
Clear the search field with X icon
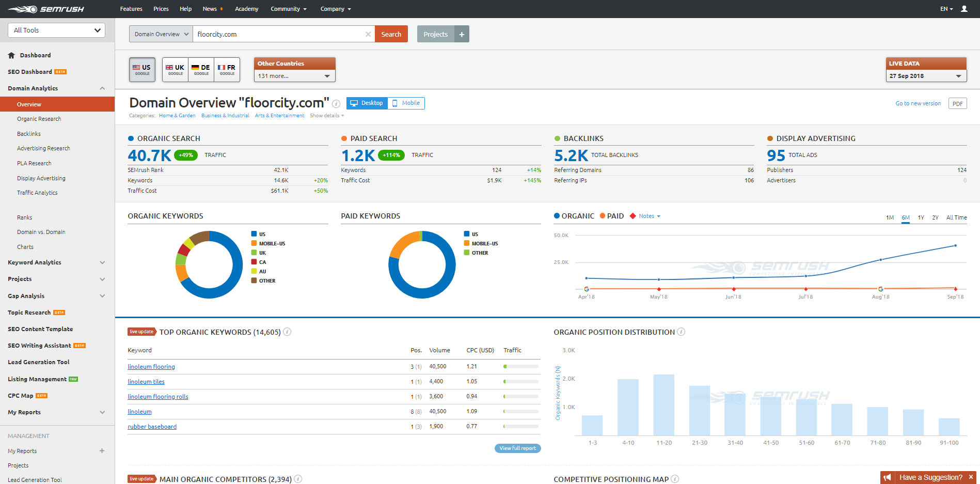pos(368,34)
